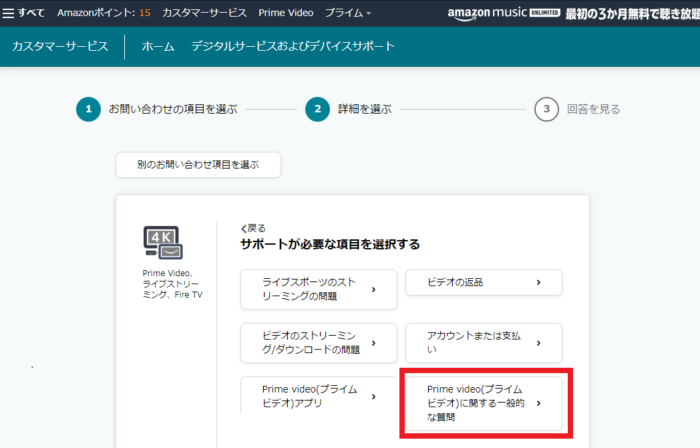Open the すべて hamburger menu
Screen dimensions: 700x448
click(23, 13)
